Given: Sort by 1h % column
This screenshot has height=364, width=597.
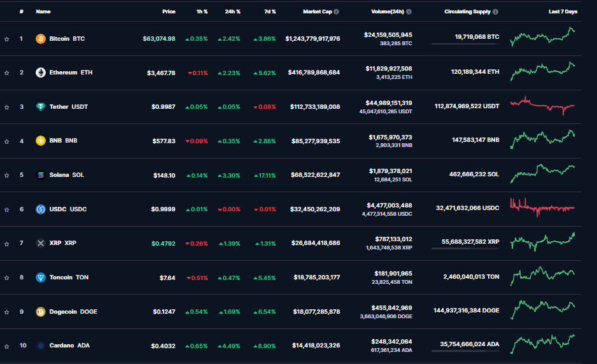Looking at the screenshot, I should 202,12.
